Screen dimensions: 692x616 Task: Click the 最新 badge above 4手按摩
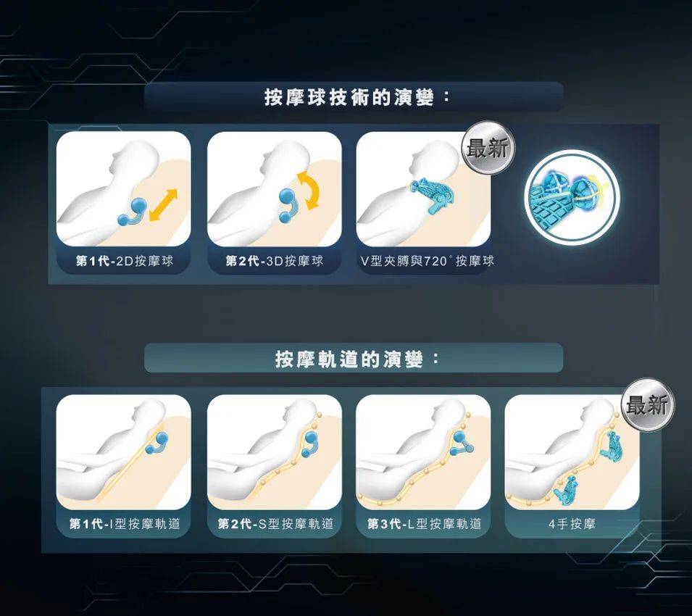click(647, 405)
